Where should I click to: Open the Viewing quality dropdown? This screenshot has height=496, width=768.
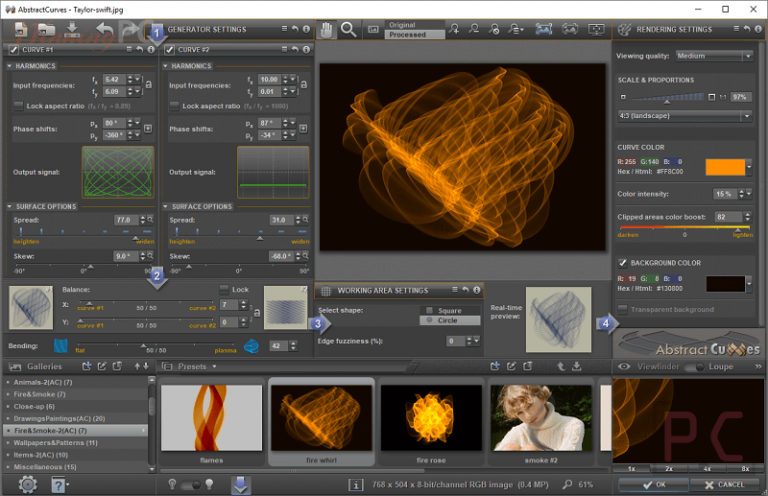pyautogui.click(x=714, y=56)
